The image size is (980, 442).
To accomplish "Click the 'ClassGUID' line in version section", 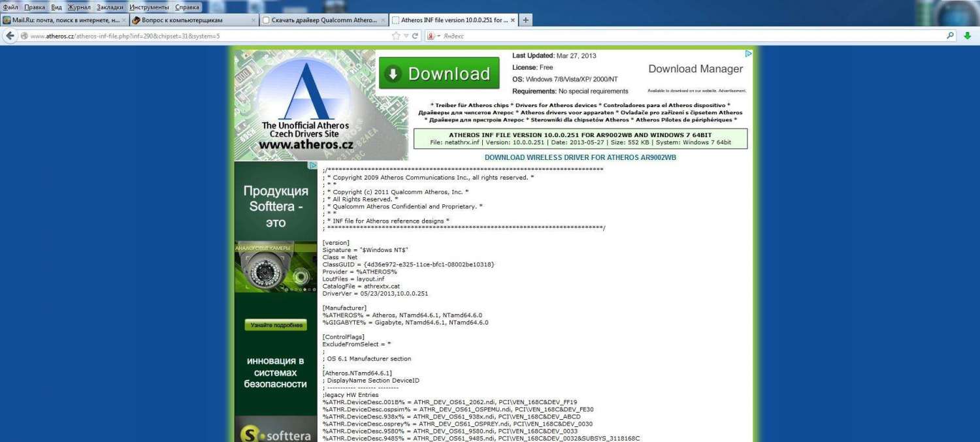I will coord(408,264).
